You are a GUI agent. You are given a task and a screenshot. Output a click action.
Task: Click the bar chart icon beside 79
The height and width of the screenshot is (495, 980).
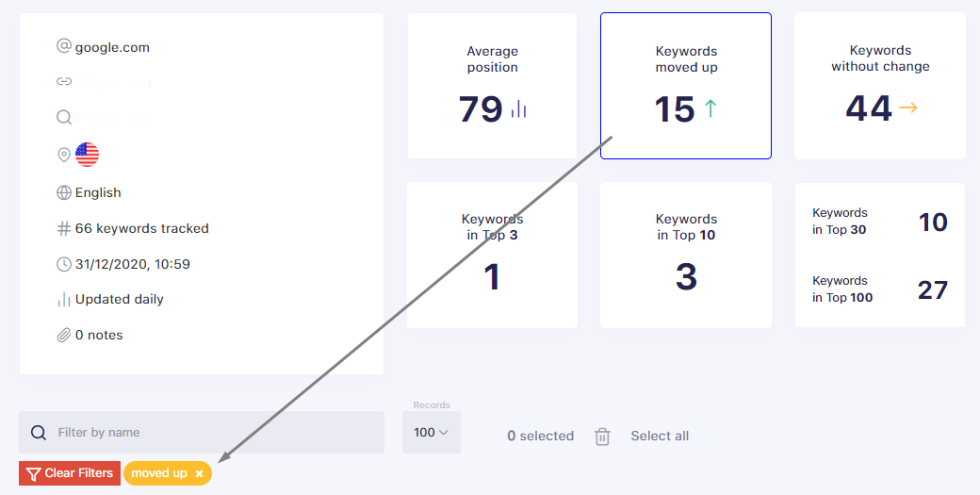(519, 109)
